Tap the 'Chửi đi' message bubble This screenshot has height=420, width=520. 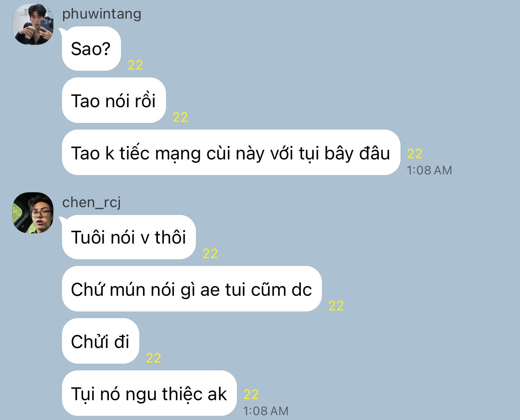pyautogui.click(x=100, y=341)
